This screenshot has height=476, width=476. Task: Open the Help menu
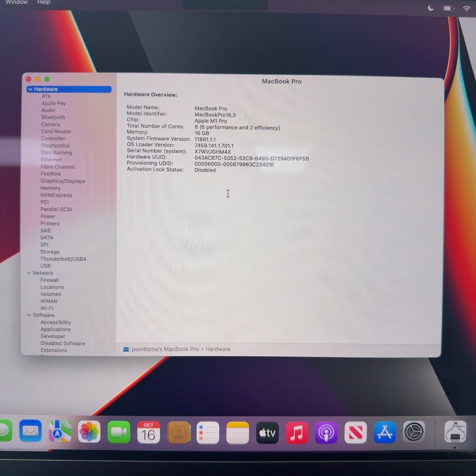(43, 3)
